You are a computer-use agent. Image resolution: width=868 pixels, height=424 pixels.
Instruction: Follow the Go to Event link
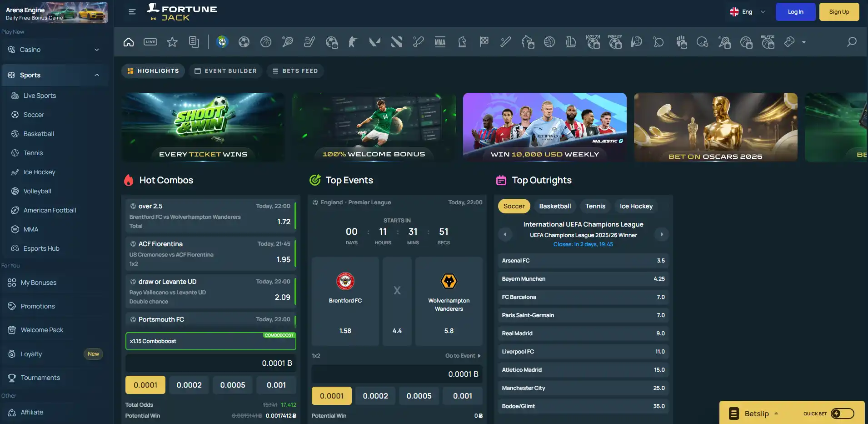click(x=463, y=356)
